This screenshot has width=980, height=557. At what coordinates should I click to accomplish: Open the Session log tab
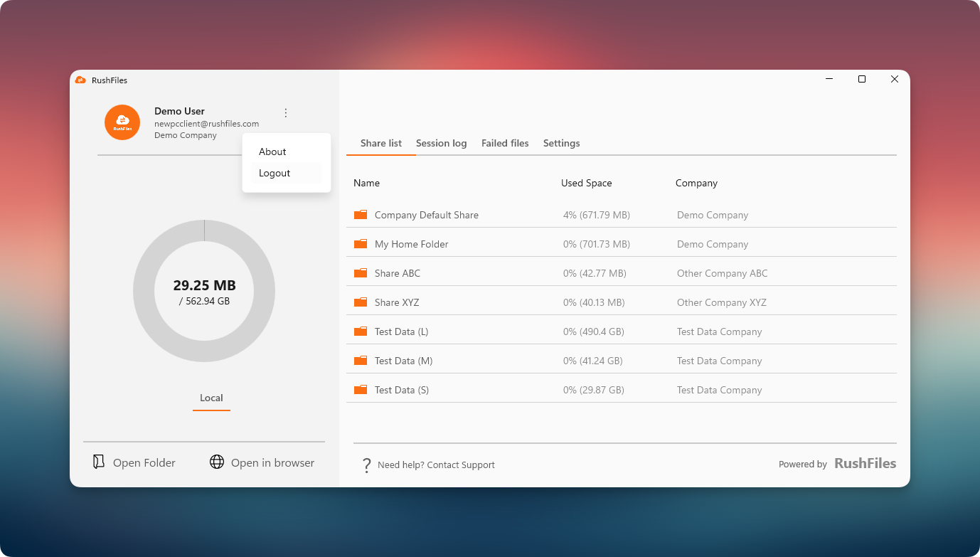click(x=442, y=143)
